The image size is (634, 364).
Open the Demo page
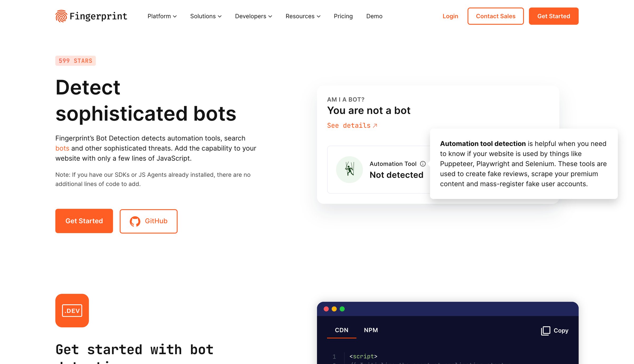click(x=374, y=16)
